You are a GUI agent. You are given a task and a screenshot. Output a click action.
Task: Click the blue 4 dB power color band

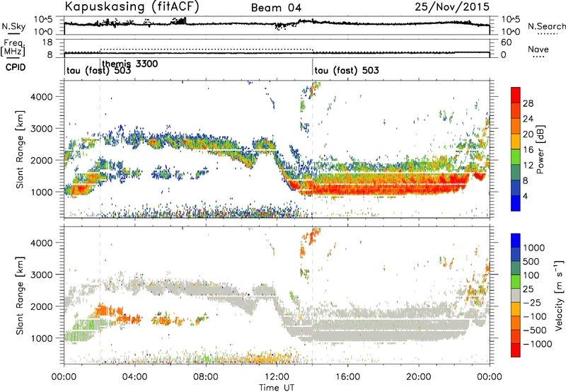pyautogui.click(x=516, y=203)
